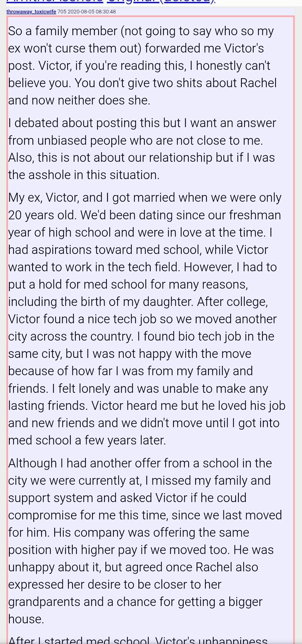Click the text "and now neither does she."
The width and height of the screenshot is (302, 644).
click(x=79, y=100)
